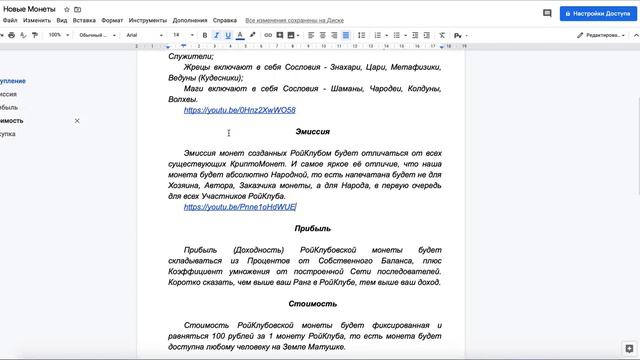
Task: Click the bulleted list icon
Action: [396, 36]
